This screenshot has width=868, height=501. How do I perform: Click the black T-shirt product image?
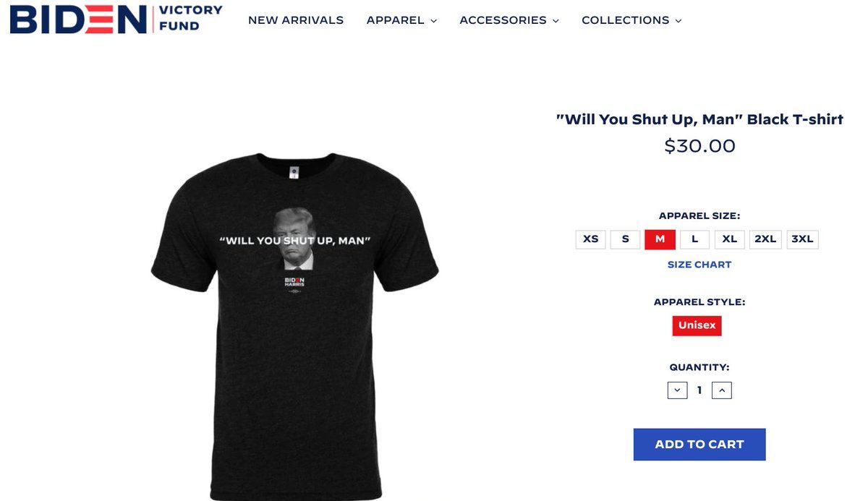(295, 325)
